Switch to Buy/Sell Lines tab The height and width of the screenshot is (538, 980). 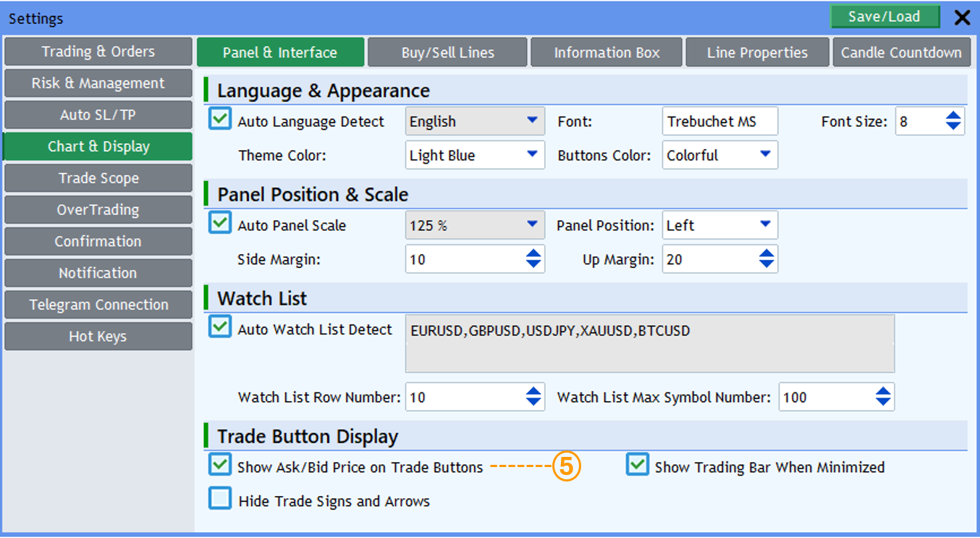coord(447,52)
